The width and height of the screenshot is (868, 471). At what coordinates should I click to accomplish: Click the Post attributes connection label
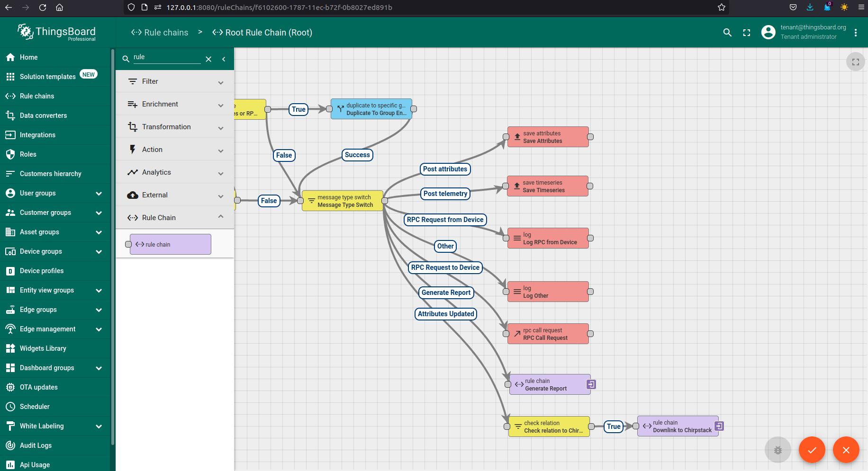(445, 169)
